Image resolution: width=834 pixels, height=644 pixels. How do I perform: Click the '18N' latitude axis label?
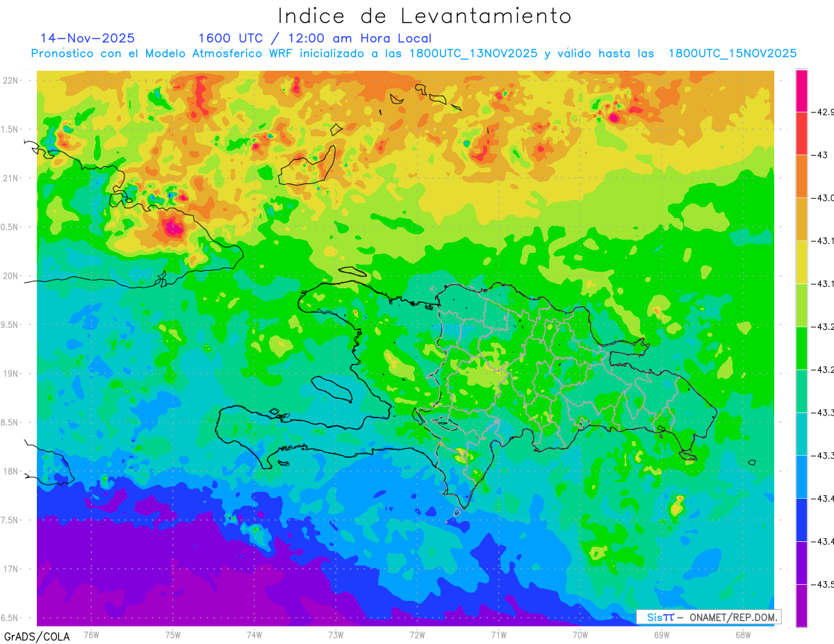(11, 472)
